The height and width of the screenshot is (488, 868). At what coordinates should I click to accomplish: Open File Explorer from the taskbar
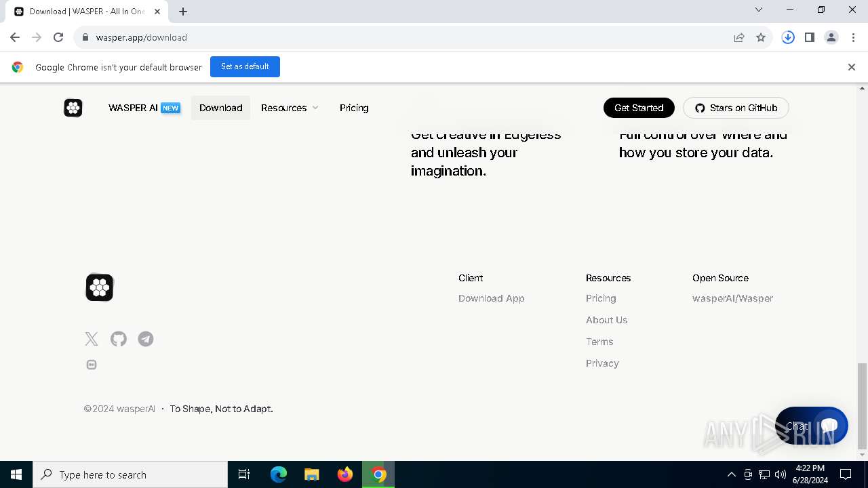[312, 474]
